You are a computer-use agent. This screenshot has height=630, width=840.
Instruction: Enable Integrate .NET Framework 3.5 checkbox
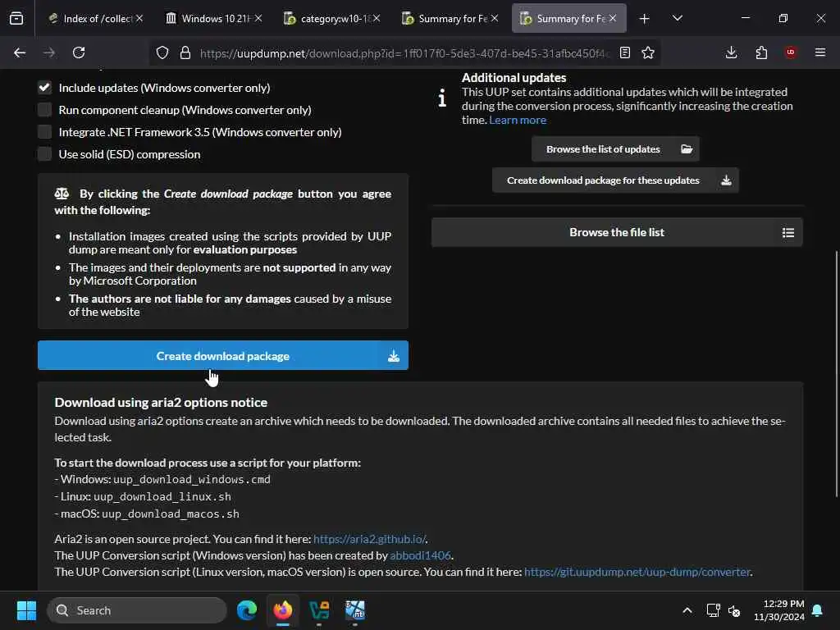[x=45, y=132]
